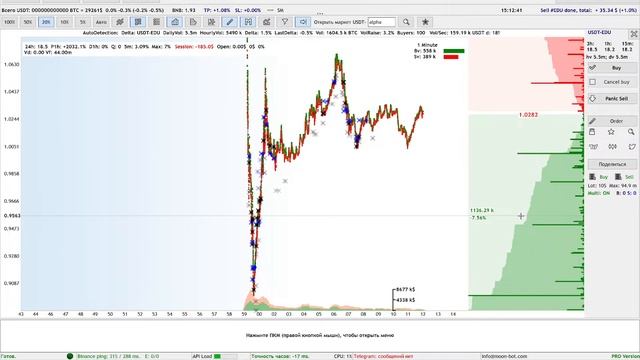This screenshot has height=360, width=640.
Task: Click the Session: -185.0$ value
Action: pos(194,47)
